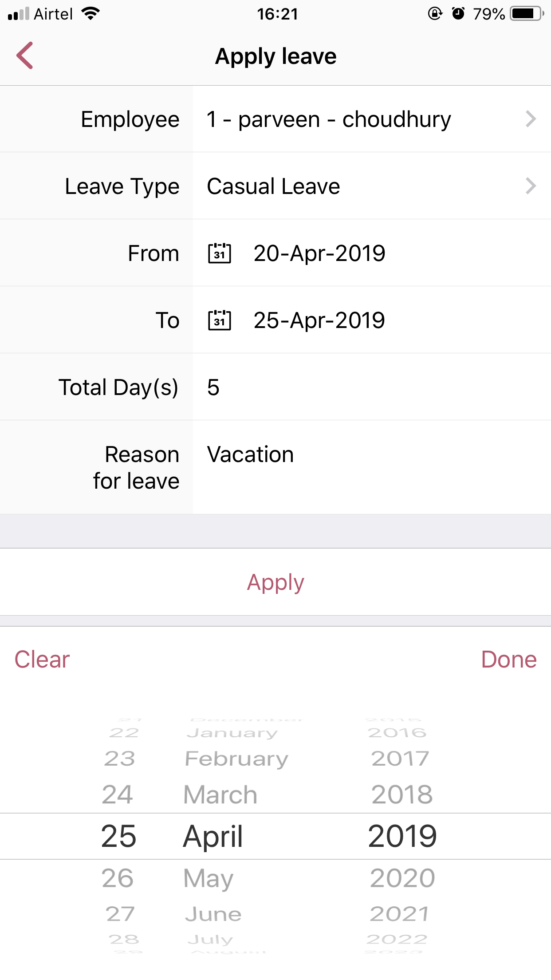Tap the cellular signal bars icon
This screenshot has width=551, height=980.
click(19, 14)
